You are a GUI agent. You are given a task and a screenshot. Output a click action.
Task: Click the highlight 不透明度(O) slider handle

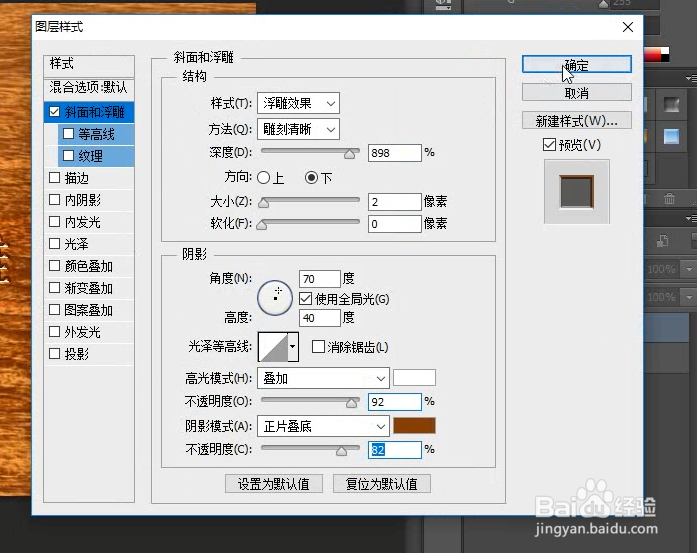(352, 403)
